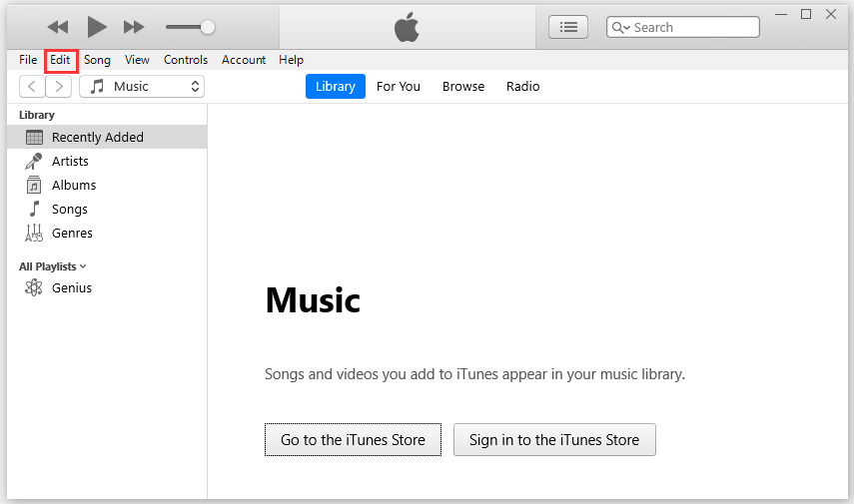Click the Genius atom icon
854x504 pixels.
(34, 287)
